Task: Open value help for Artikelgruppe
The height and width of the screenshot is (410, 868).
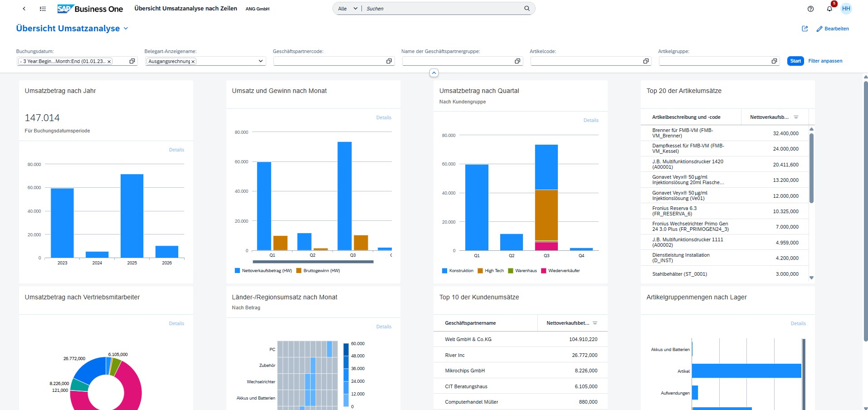Action: (x=774, y=61)
